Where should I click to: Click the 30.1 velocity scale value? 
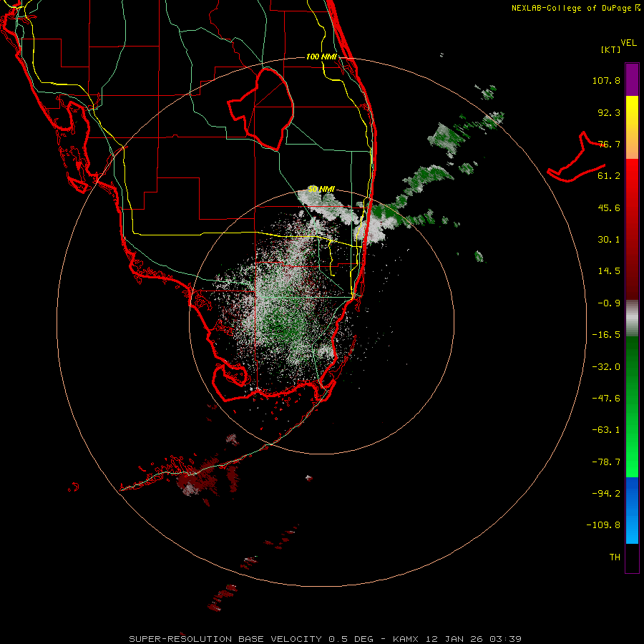click(x=609, y=240)
